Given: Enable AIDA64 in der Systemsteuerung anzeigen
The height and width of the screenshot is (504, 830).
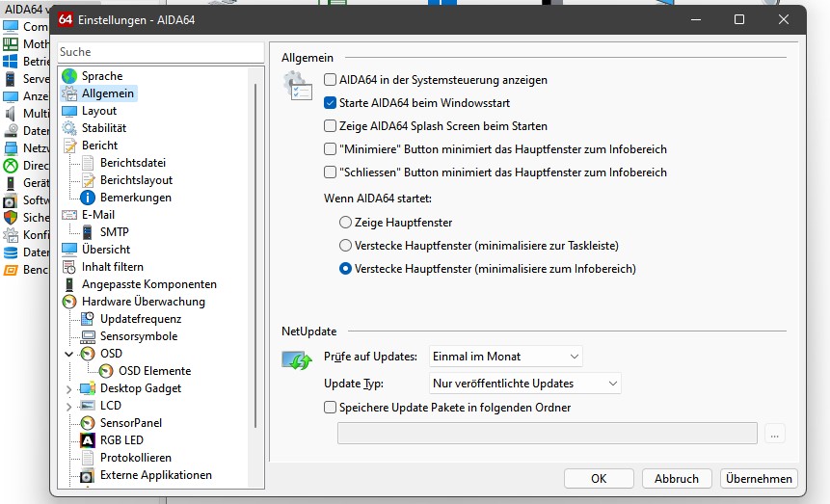Looking at the screenshot, I should [x=330, y=80].
